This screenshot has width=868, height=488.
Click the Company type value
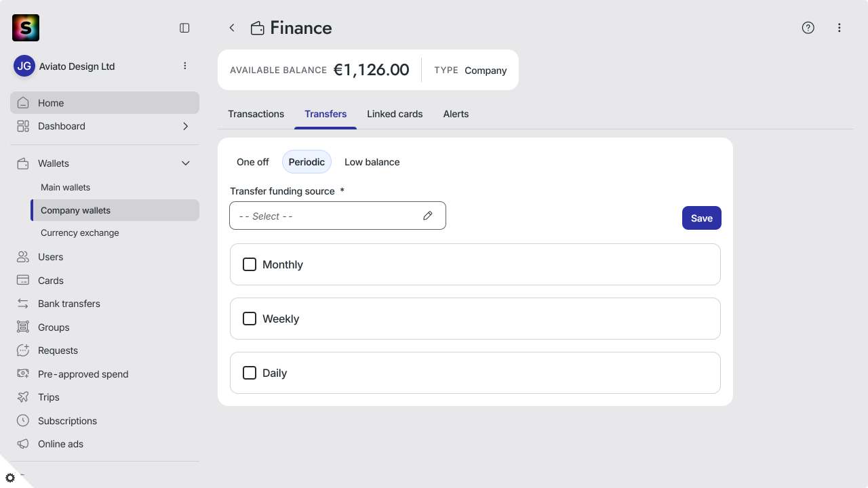(486, 70)
